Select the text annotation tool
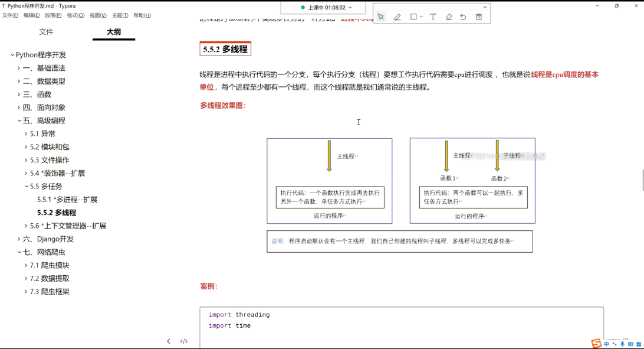The image size is (644, 349). coord(433,17)
